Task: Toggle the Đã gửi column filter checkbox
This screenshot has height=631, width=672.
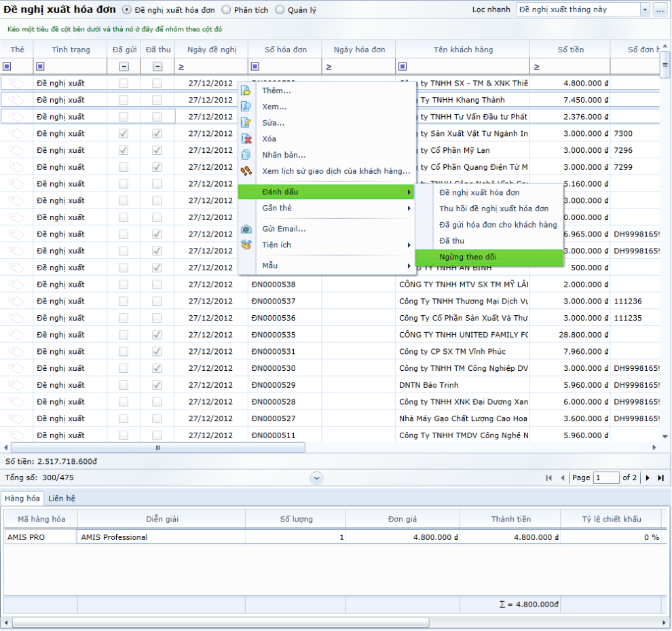Action: coord(124,67)
